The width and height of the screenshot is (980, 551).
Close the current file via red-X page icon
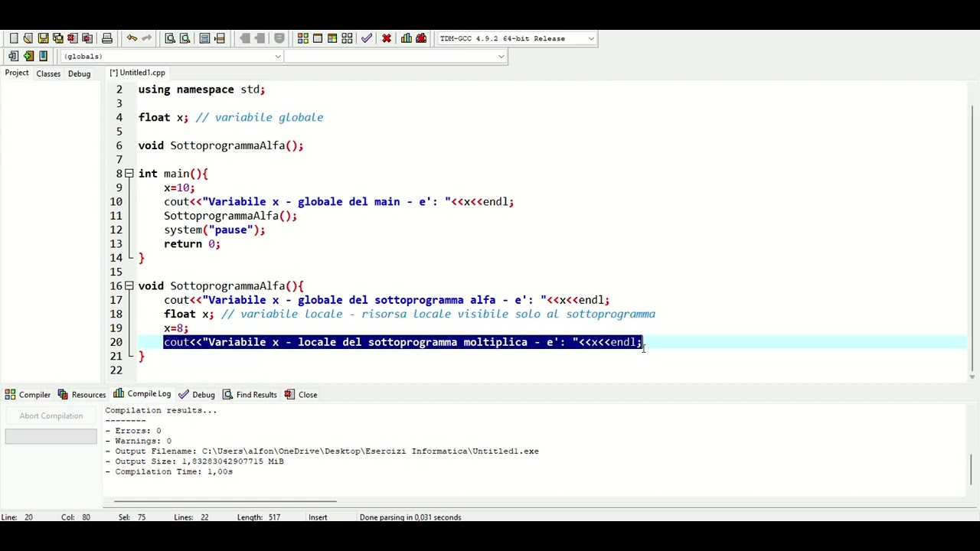(x=72, y=38)
